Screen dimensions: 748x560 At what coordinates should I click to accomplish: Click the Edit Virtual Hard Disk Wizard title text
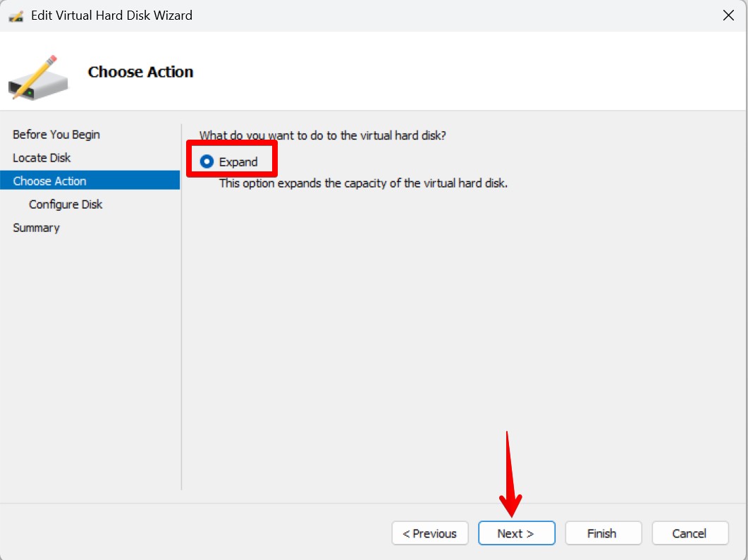pyautogui.click(x=111, y=16)
